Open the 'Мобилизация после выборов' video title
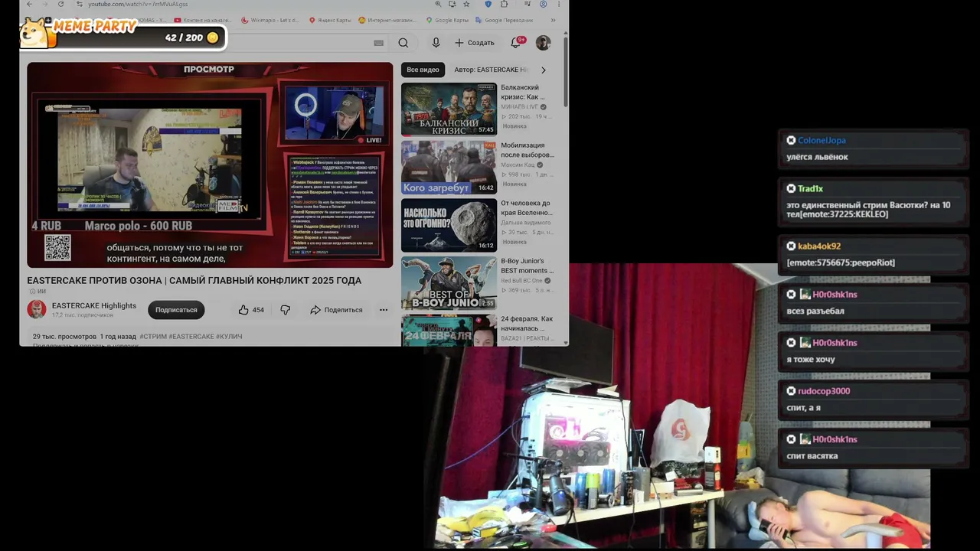This screenshot has height=551, width=980. 528,150
